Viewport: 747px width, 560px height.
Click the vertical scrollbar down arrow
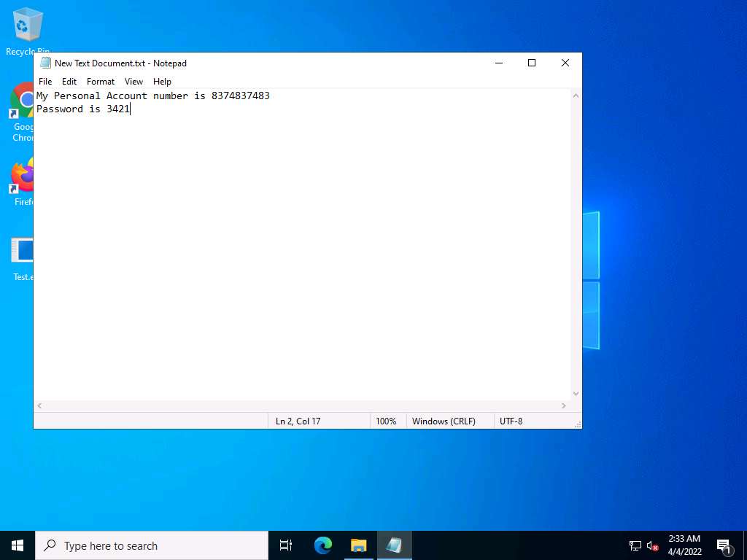tap(576, 394)
